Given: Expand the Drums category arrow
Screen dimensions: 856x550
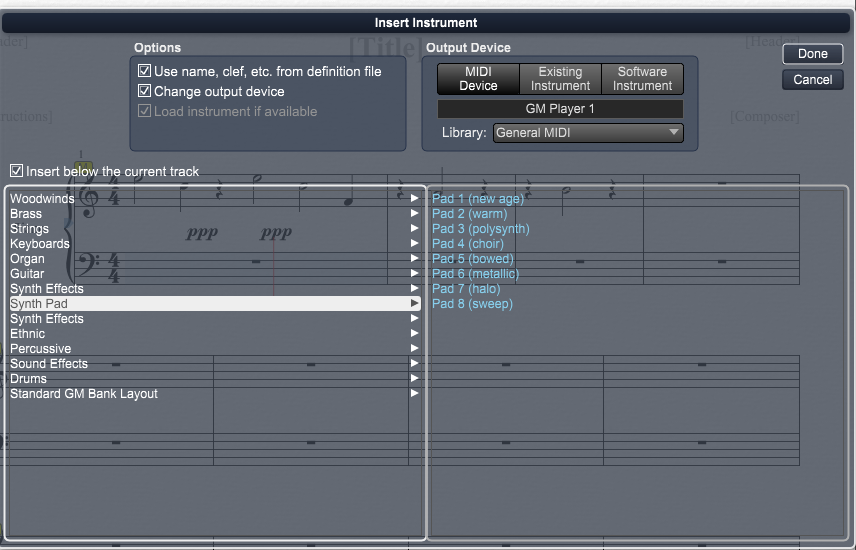Looking at the screenshot, I should point(414,379).
